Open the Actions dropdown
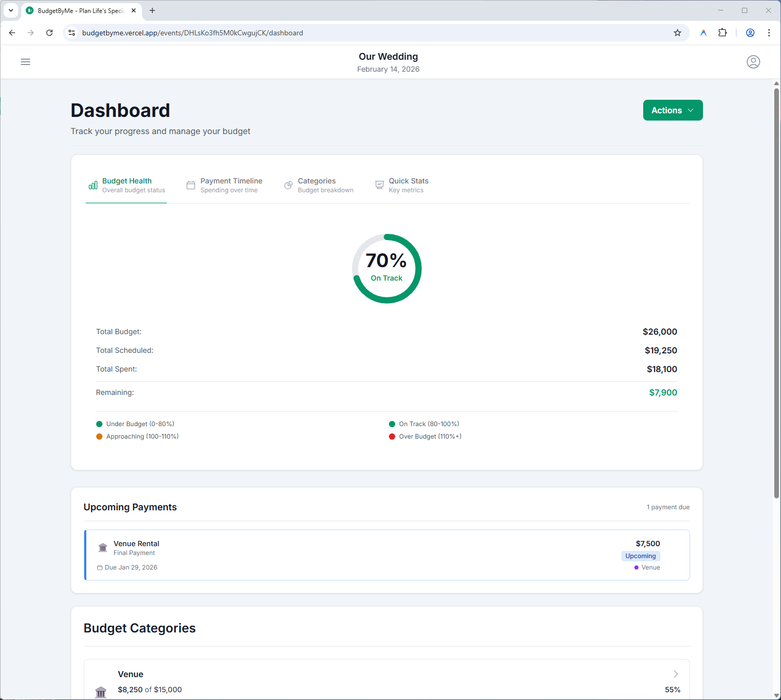This screenshot has height=700, width=781. 672,110
